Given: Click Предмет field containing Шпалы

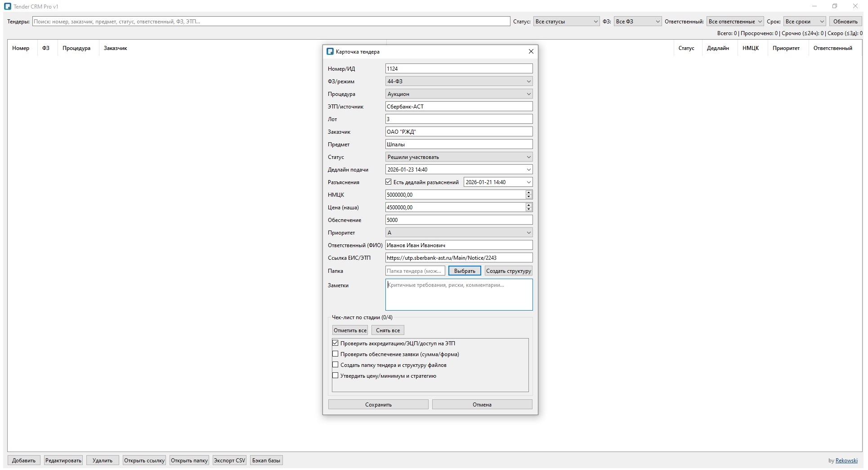Looking at the screenshot, I should pyautogui.click(x=459, y=145).
